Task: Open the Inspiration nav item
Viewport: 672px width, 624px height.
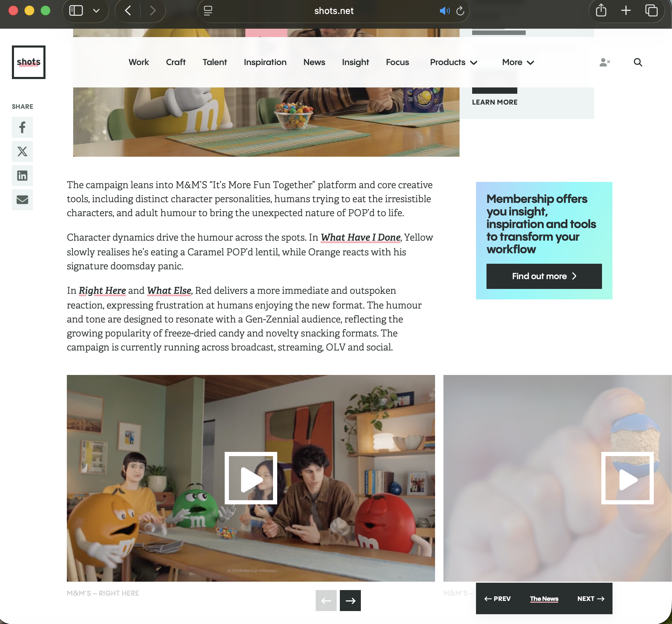Action: (x=265, y=62)
